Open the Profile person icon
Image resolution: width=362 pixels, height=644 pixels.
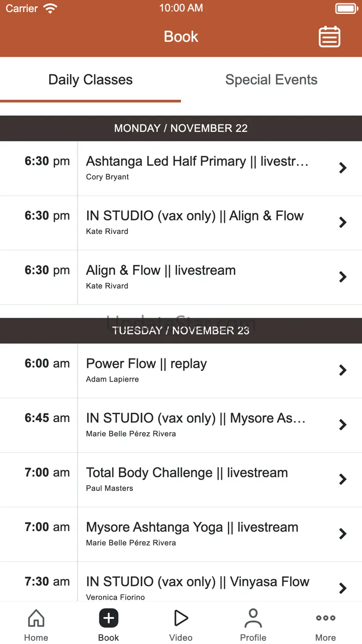(x=253, y=618)
